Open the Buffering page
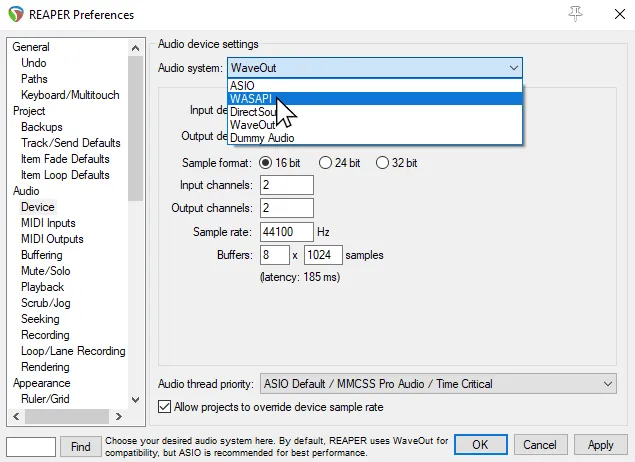 coord(42,255)
